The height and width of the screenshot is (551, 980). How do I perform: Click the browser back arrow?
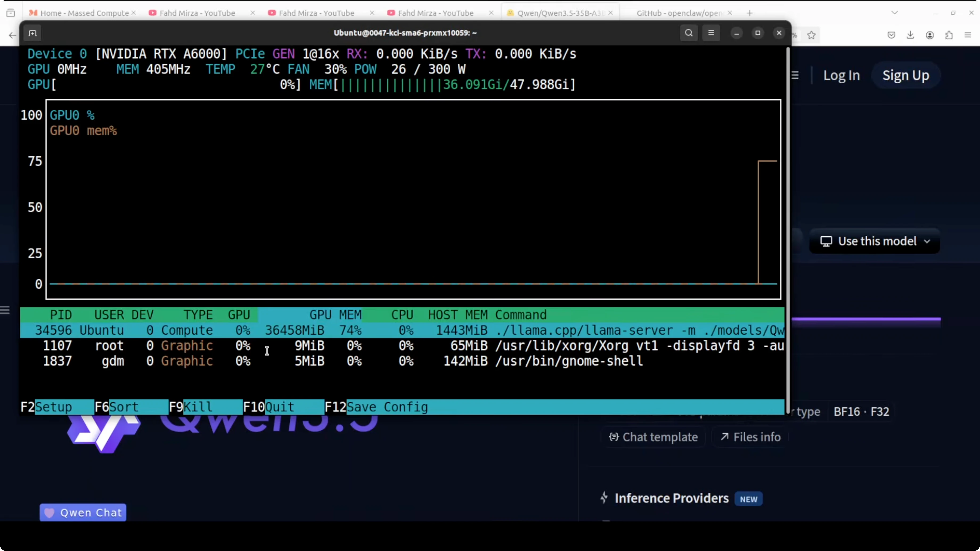[x=13, y=35]
